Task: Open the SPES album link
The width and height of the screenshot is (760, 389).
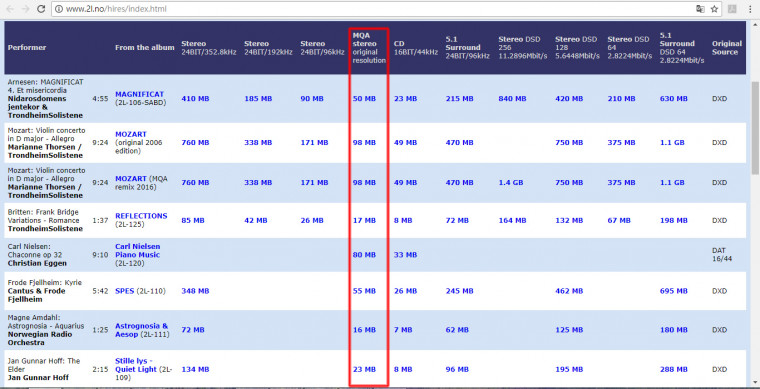Action: click(x=124, y=291)
